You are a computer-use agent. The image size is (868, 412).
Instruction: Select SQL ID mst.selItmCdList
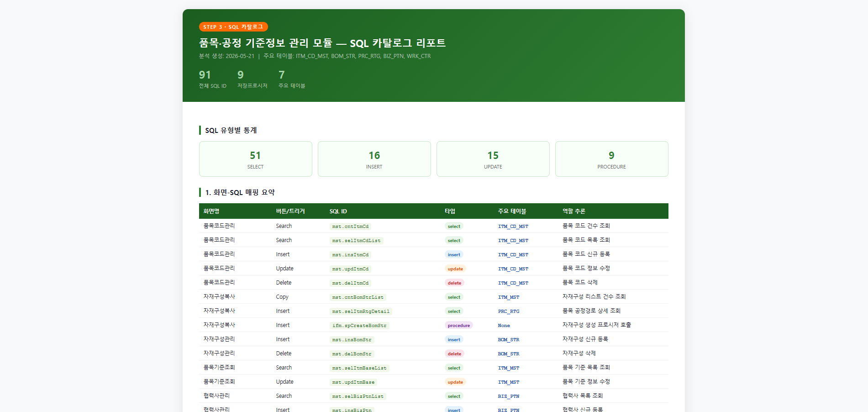356,241
